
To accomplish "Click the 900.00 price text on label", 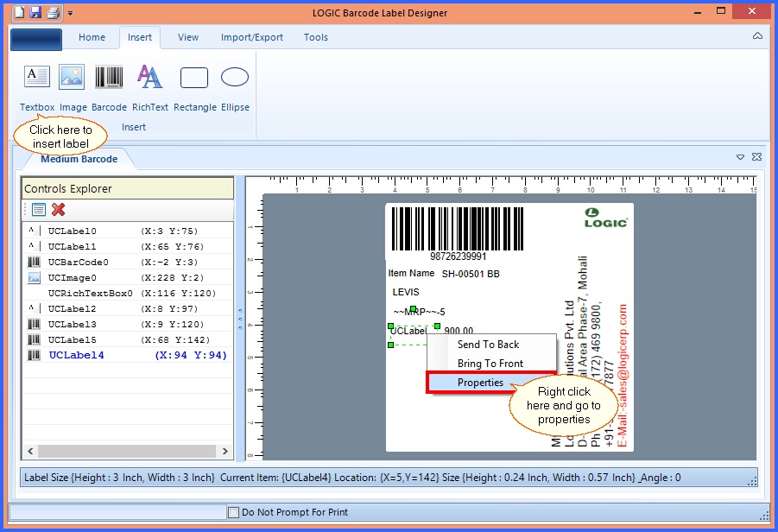I will (459, 330).
